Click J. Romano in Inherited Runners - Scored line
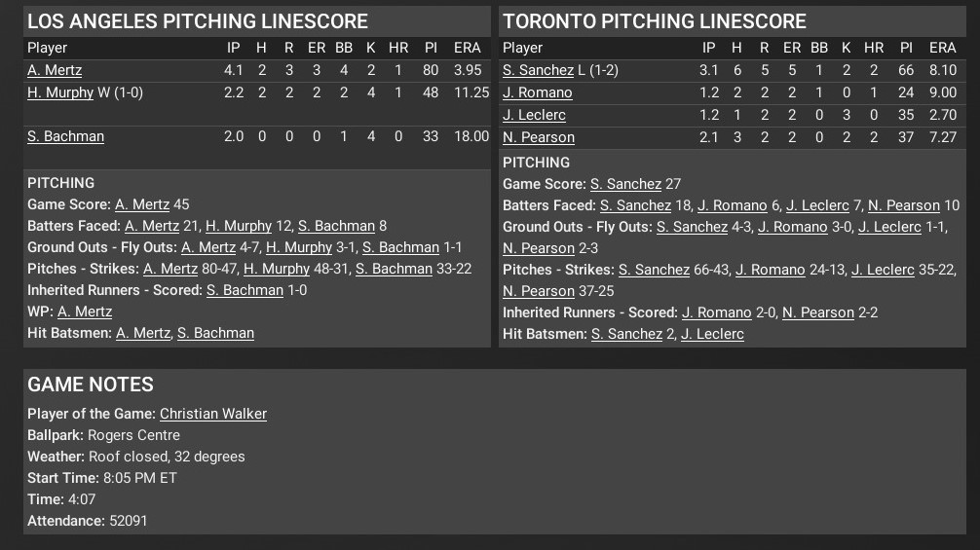Image resolution: width=980 pixels, height=550 pixels. tap(717, 312)
